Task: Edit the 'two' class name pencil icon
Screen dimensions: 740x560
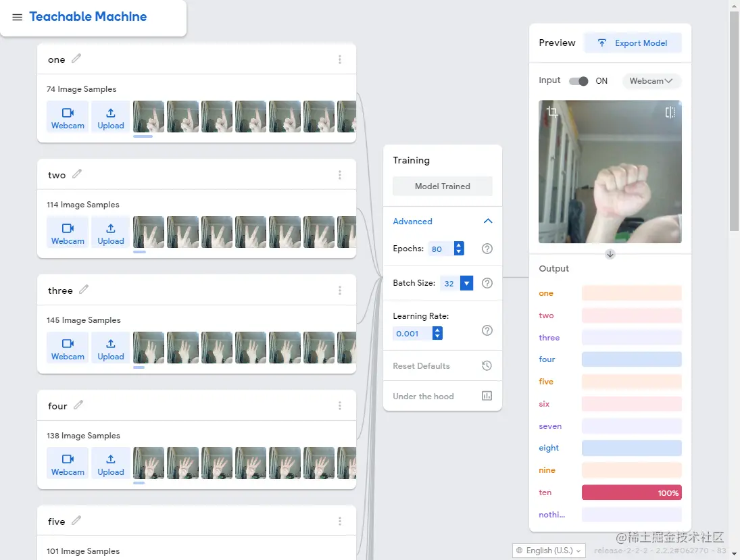Action: tap(77, 174)
